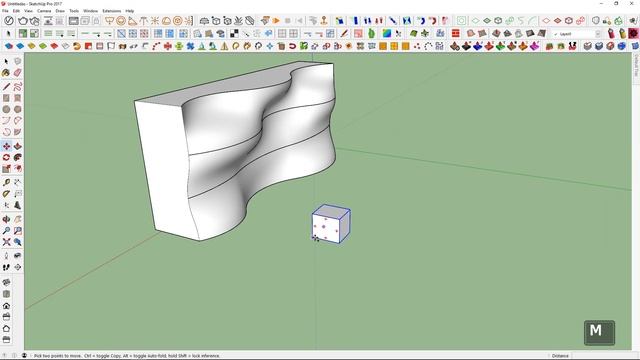Switch to the Iso view icon

pos(6,282)
